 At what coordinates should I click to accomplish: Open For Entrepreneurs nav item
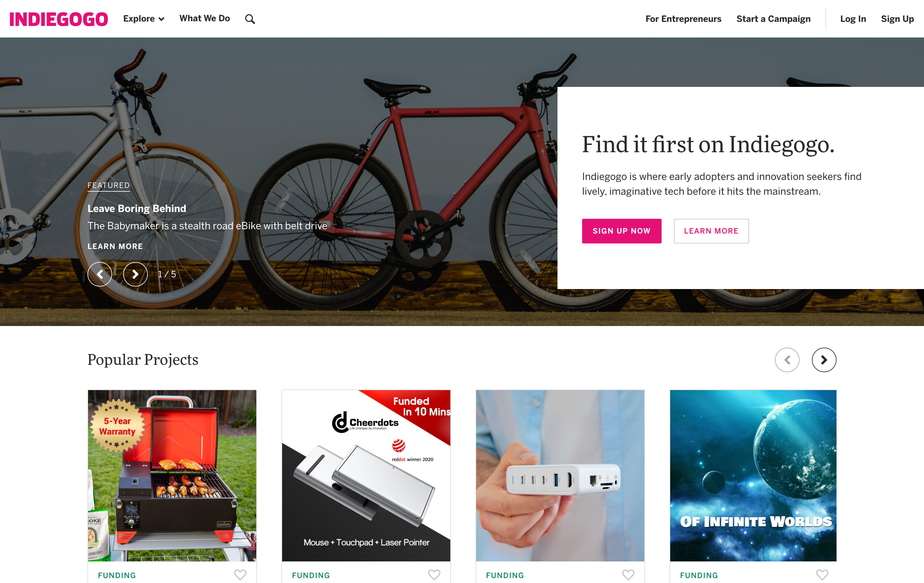(683, 19)
